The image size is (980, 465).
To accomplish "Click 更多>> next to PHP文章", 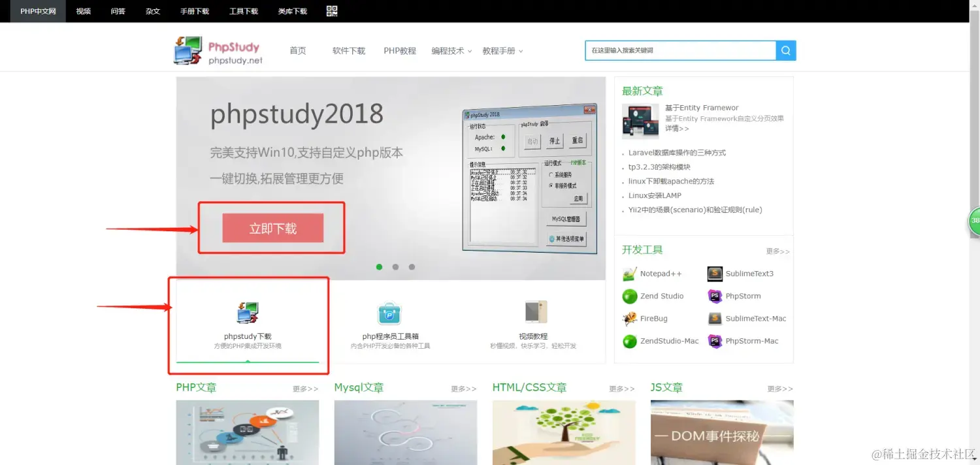I will [305, 389].
